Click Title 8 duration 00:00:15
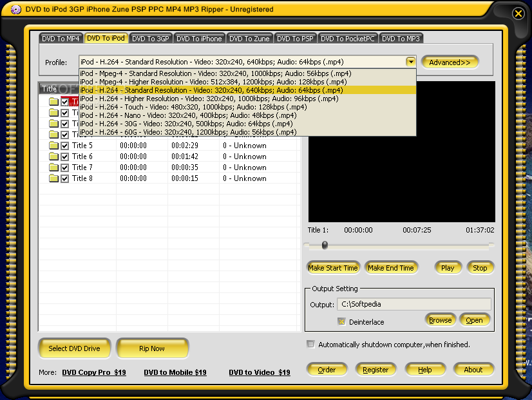The width and height of the screenshot is (532, 400). coord(185,178)
